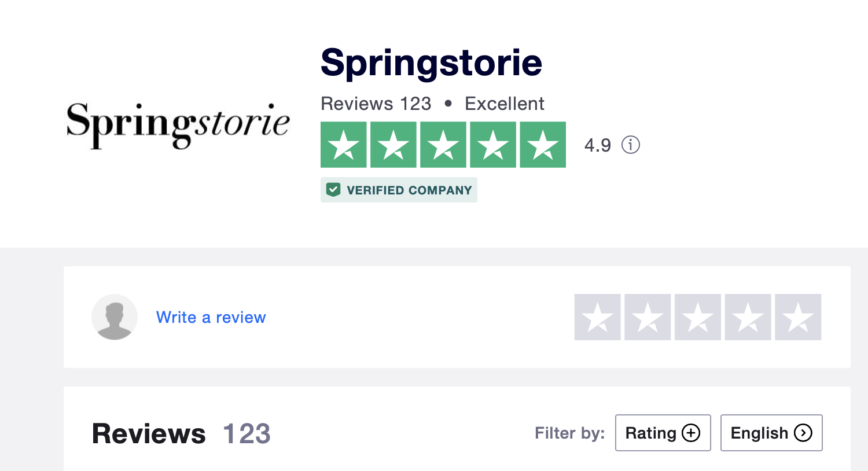Click the plus icon on Rating filter

click(x=691, y=433)
